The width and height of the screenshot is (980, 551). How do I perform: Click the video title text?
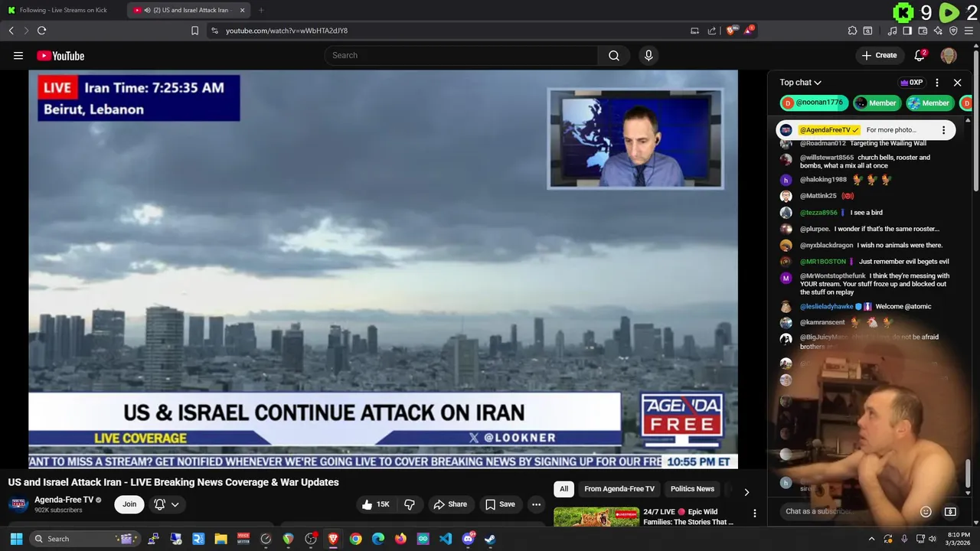click(x=174, y=482)
